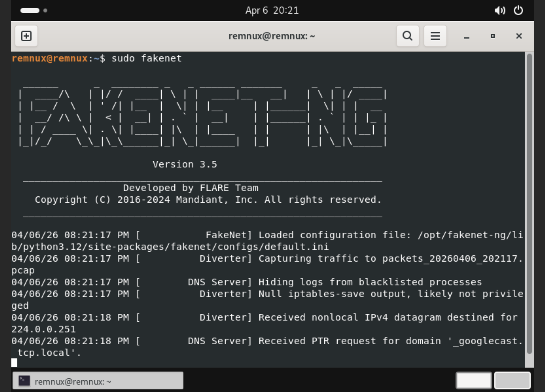This screenshot has width=545, height=392.
Task: Click the workspace pill indicator top-left
Action: point(30,10)
